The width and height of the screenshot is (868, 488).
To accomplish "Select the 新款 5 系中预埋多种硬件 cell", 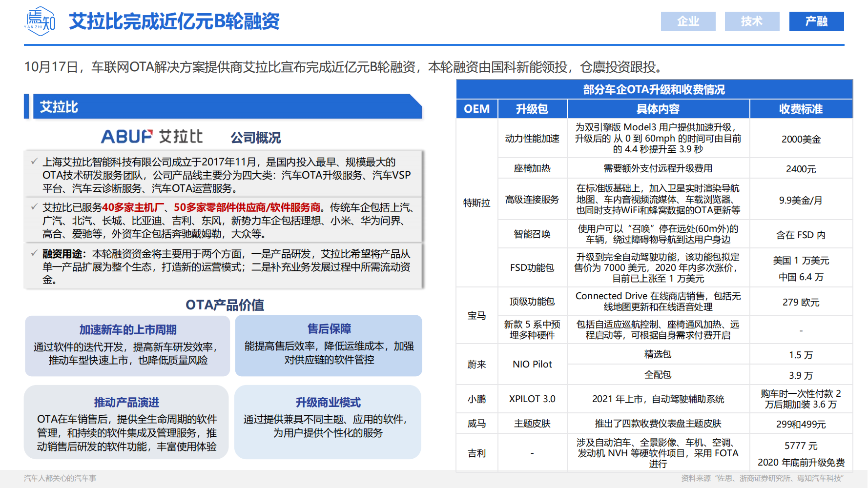I will pyautogui.click(x=532, y=330).
